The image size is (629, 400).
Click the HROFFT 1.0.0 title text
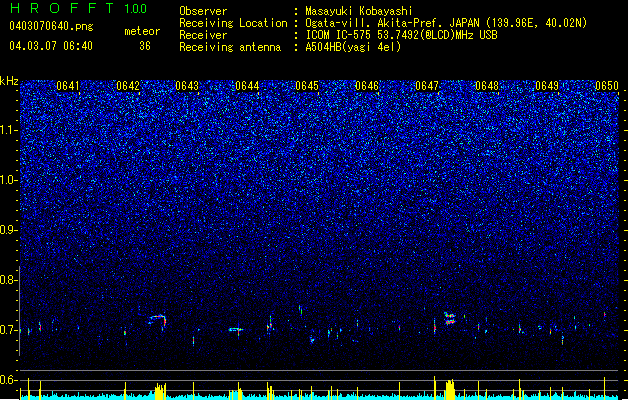pyautogui.click(x=79, y=8)
